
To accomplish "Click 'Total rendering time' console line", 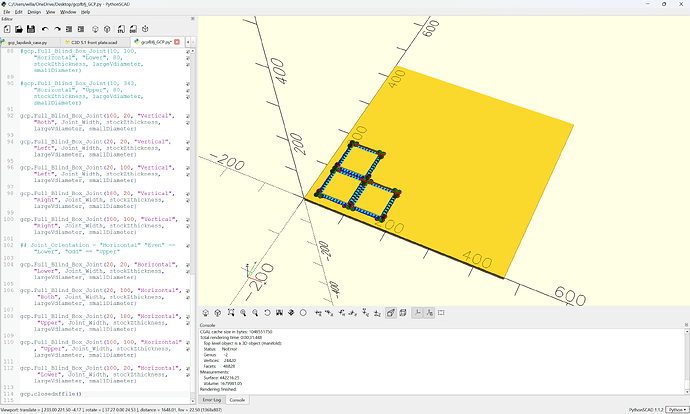I will pyautogui.click(x=231, y=337).
